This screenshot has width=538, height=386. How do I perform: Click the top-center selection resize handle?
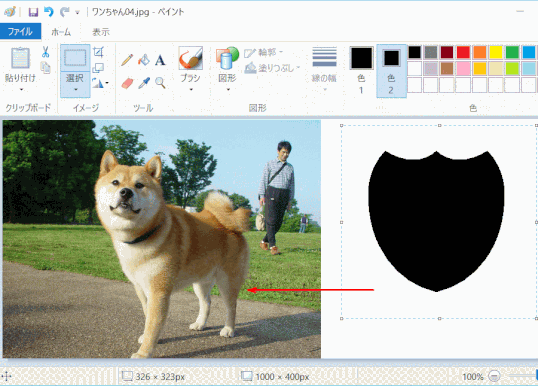440,126
